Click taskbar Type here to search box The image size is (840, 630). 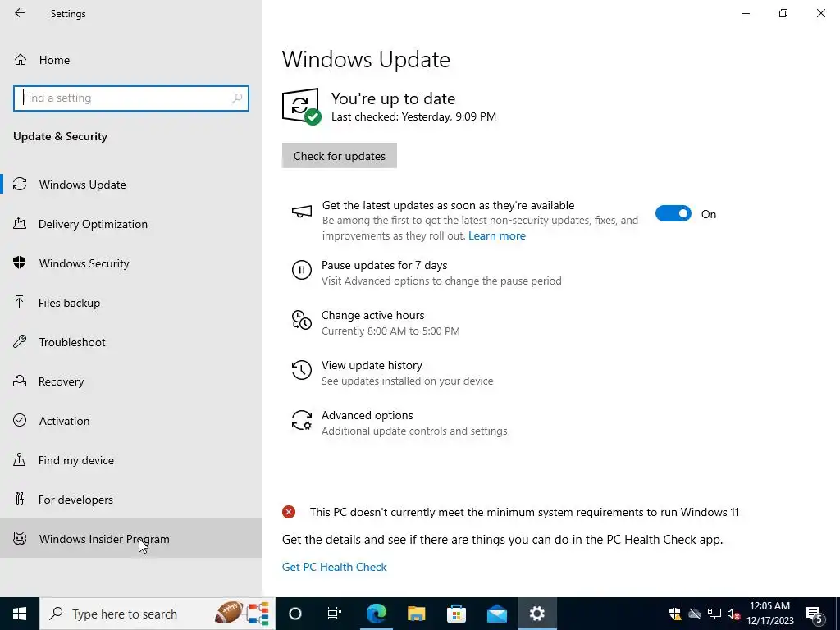click(x=157, y=614)
